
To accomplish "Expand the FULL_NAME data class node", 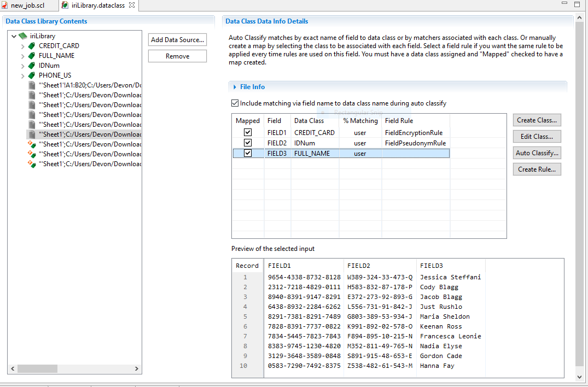I will pyautogui.click(x=23, y=56).
